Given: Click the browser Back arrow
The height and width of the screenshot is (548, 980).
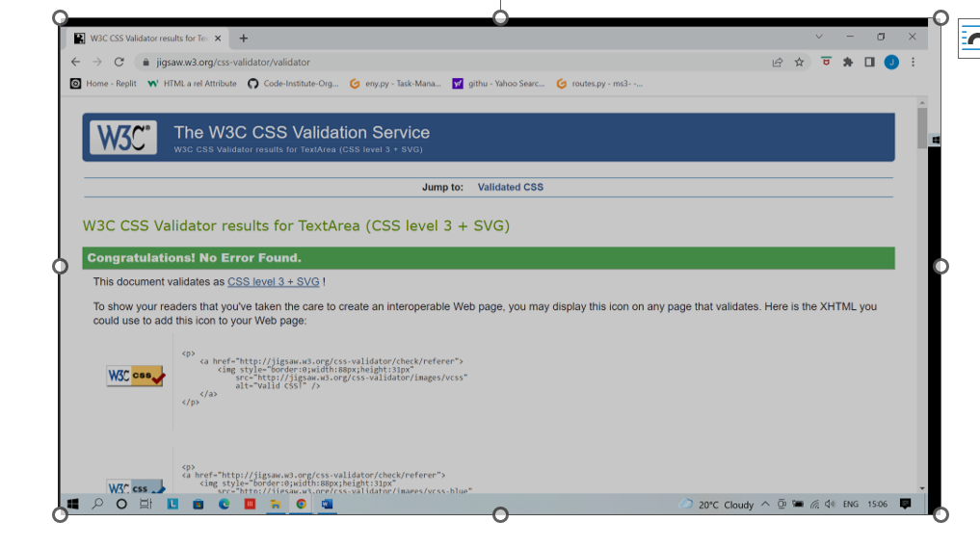Looking at the screenshot, I should (x=75, y=62).
